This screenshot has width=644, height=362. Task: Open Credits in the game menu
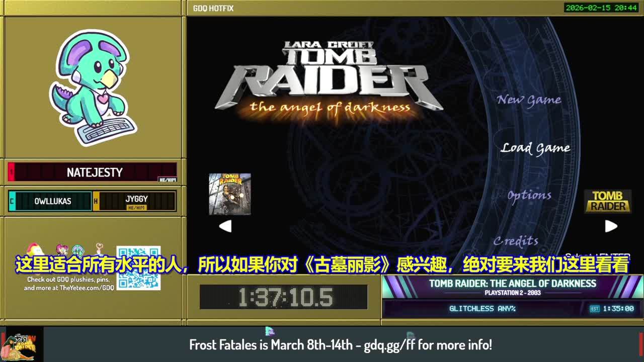516,241
